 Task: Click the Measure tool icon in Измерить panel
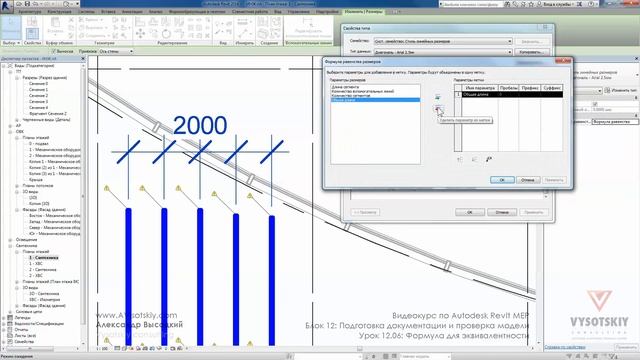tap(242, 22)
